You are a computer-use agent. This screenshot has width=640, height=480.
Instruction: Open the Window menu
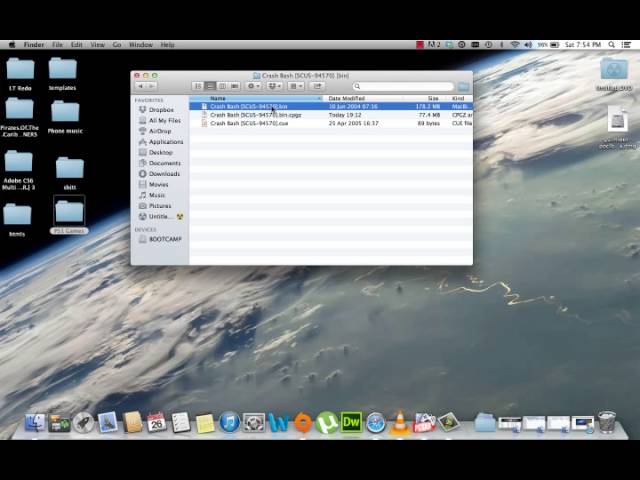(141, 45)
